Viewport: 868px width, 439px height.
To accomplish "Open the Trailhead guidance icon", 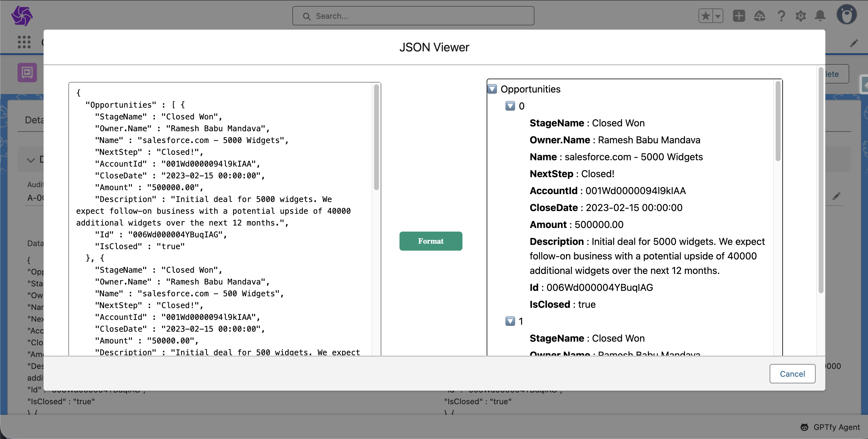I will 760,16.
